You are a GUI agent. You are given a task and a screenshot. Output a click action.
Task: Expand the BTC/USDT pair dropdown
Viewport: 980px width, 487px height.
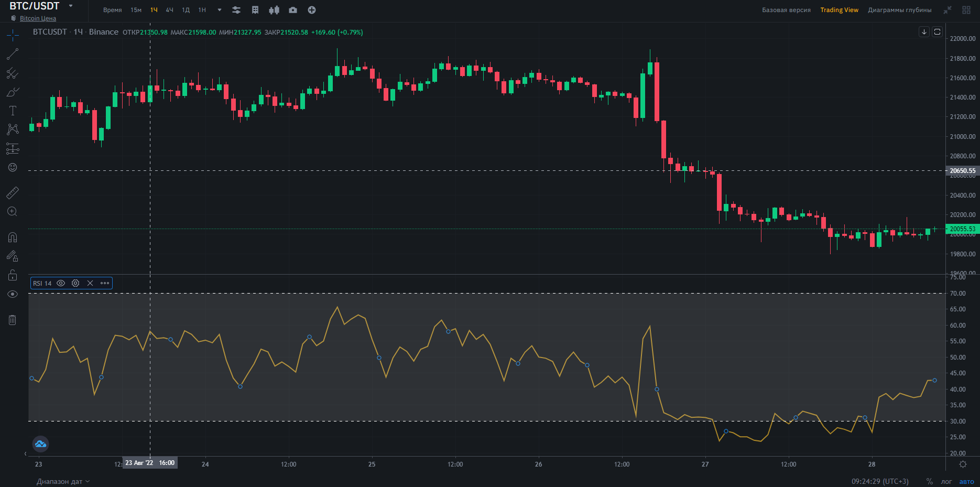point(71,6)
